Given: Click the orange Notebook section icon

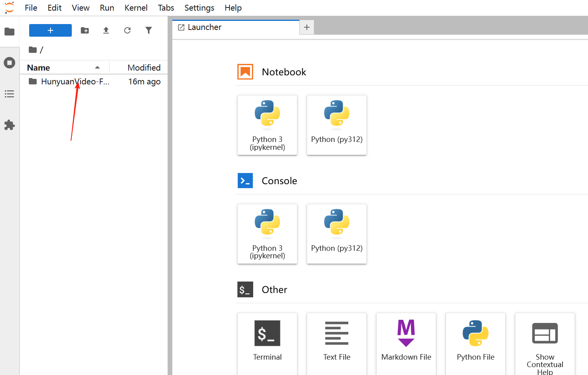Looking at the screenshot, I should [245, 72].
